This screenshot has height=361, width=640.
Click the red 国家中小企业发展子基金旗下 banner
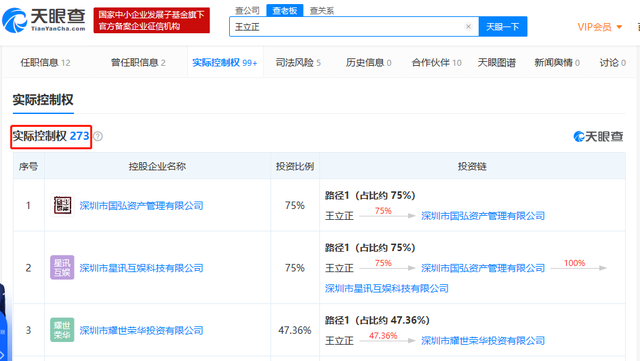coord(151,20)
